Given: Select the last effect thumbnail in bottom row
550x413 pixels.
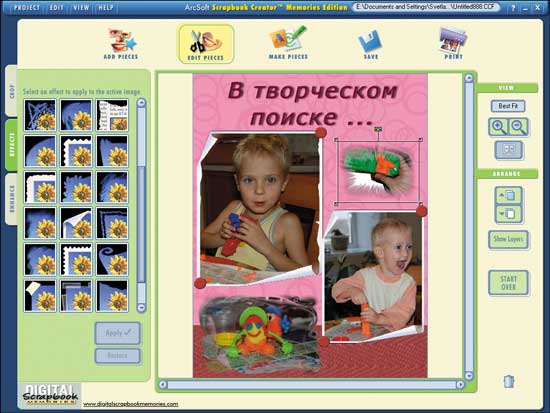Looking at the screenshot, I should click(x=112, y=296).
